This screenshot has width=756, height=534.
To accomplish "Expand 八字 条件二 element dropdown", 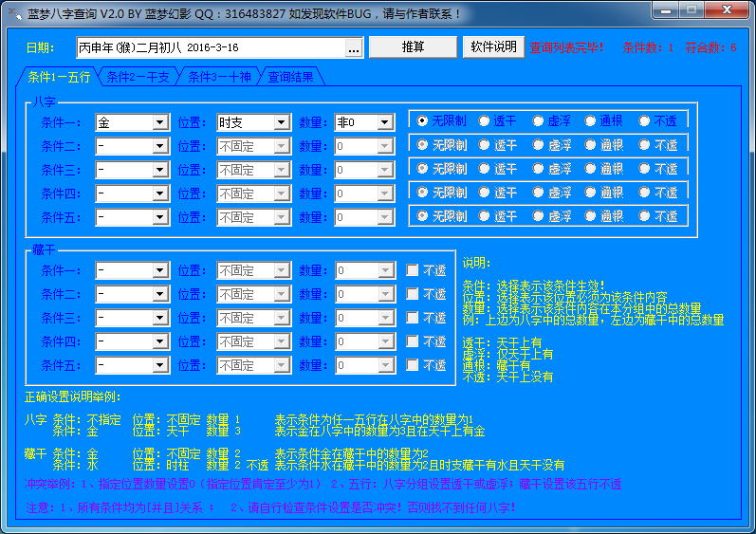I will pos(160,146).
